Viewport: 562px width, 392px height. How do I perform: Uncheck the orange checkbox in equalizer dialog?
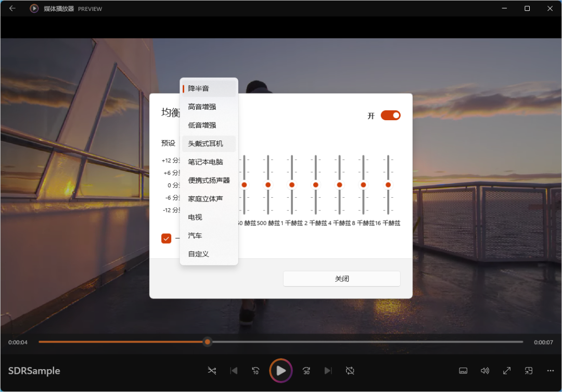[167, 238]
